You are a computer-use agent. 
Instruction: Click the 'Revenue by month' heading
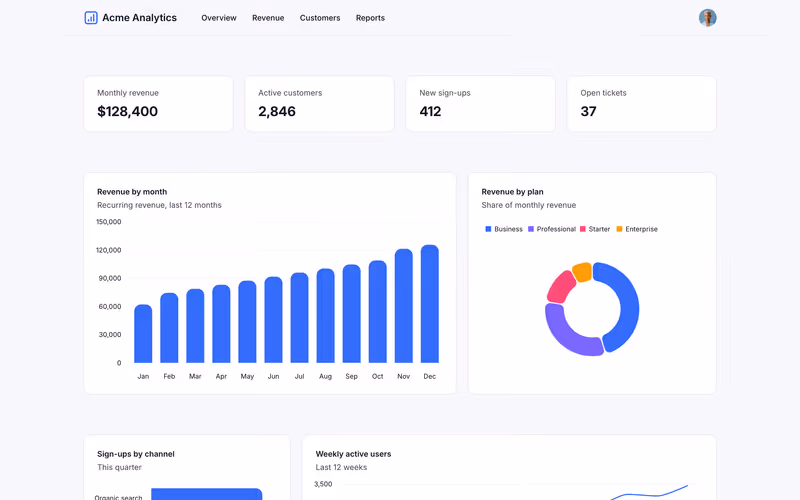point(132,192)
